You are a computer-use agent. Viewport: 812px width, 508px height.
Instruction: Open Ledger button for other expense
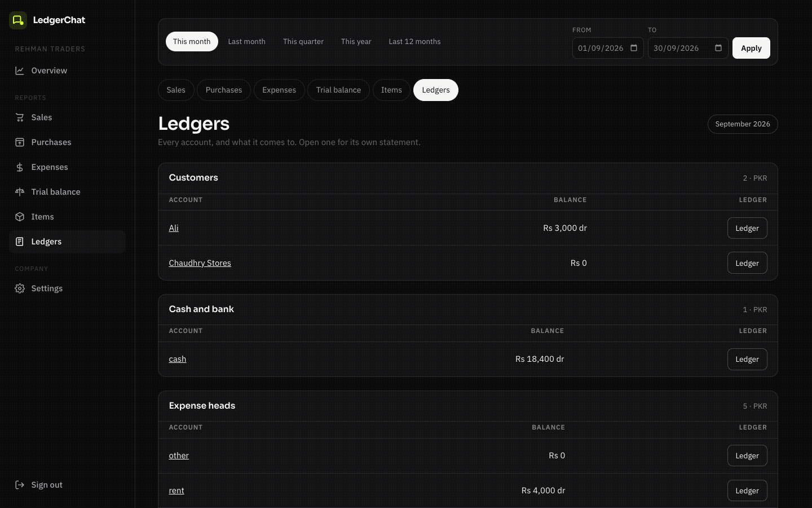[x=747, y=456]
